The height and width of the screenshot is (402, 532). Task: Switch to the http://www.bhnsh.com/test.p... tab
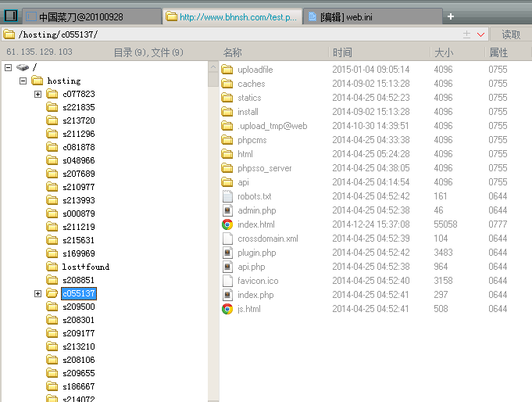[x=233, y=16]
